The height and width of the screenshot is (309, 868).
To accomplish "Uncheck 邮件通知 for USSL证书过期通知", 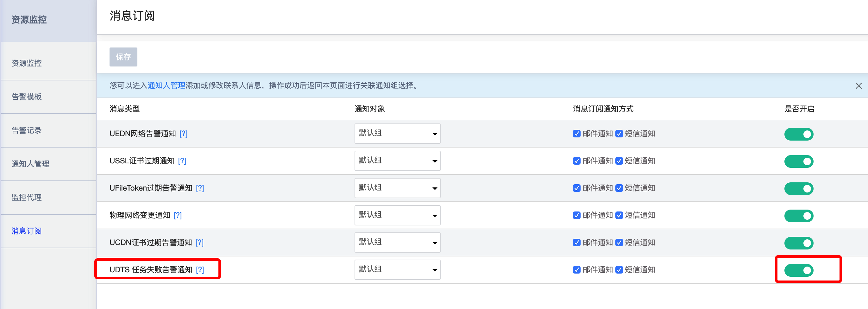I will tap(576, 161).
